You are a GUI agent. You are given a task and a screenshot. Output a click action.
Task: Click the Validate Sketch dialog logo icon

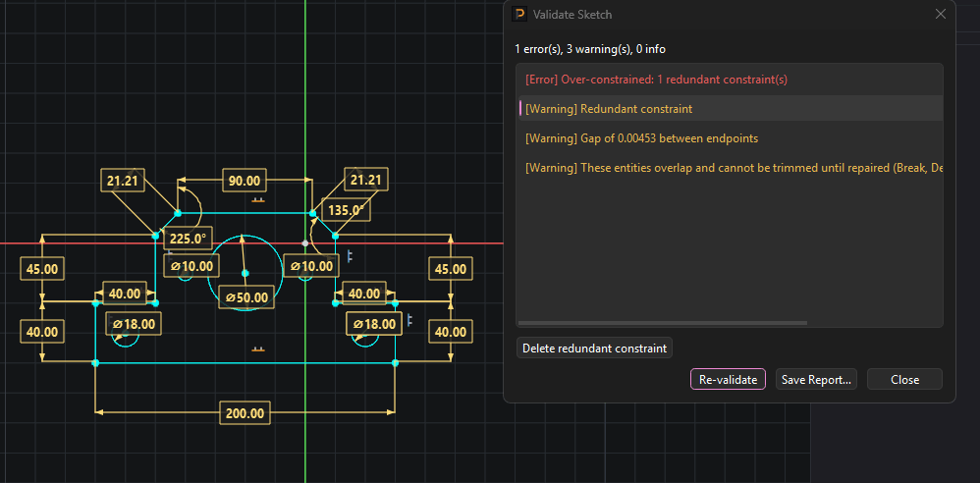518,14
